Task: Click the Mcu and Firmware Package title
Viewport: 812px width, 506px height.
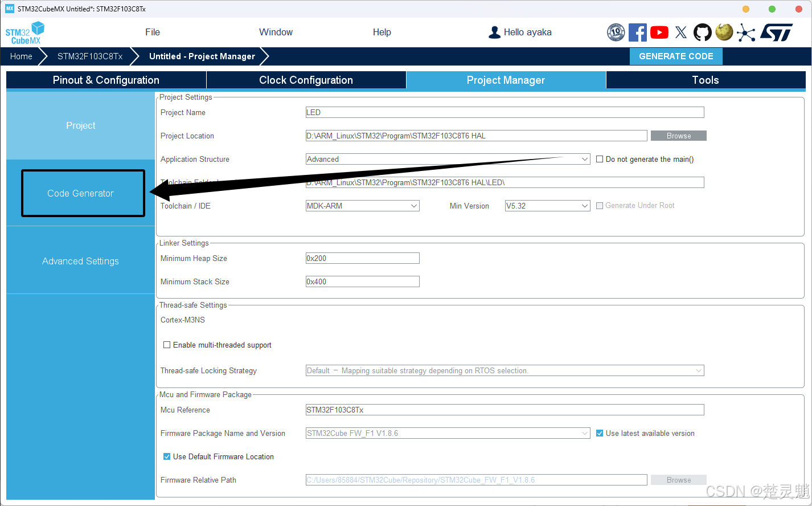Action: [206, 394]
